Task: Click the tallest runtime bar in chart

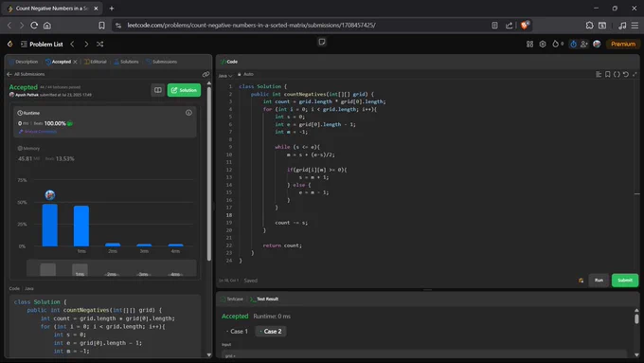Action: click(x=50, y=225)
